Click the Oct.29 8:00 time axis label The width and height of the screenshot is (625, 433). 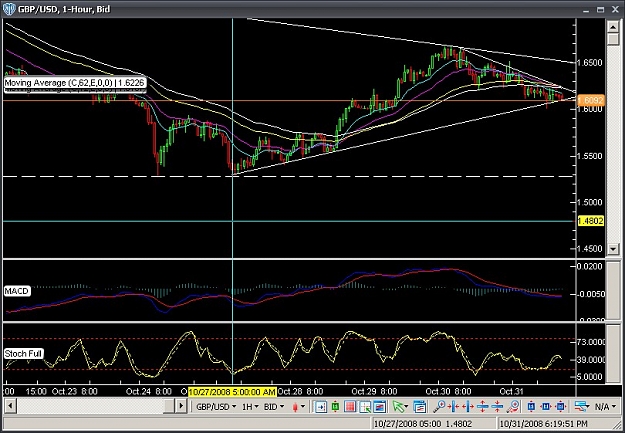click(374, 392)
